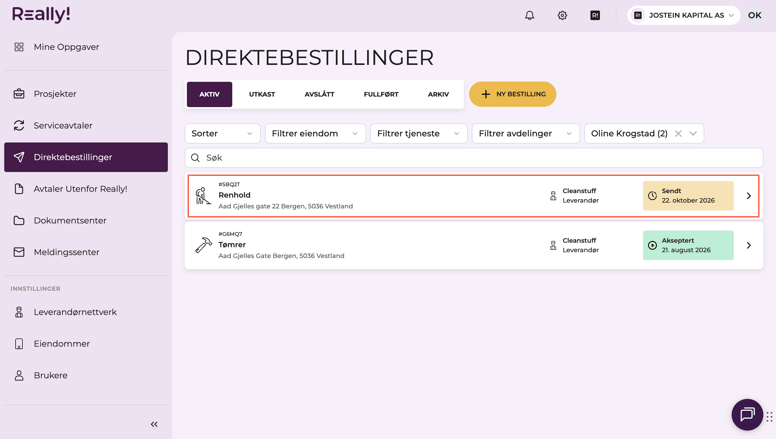The width and height of the screenshot is (776, 439).
Task: Open the Renhold order title
Action: tap(235, 195)
